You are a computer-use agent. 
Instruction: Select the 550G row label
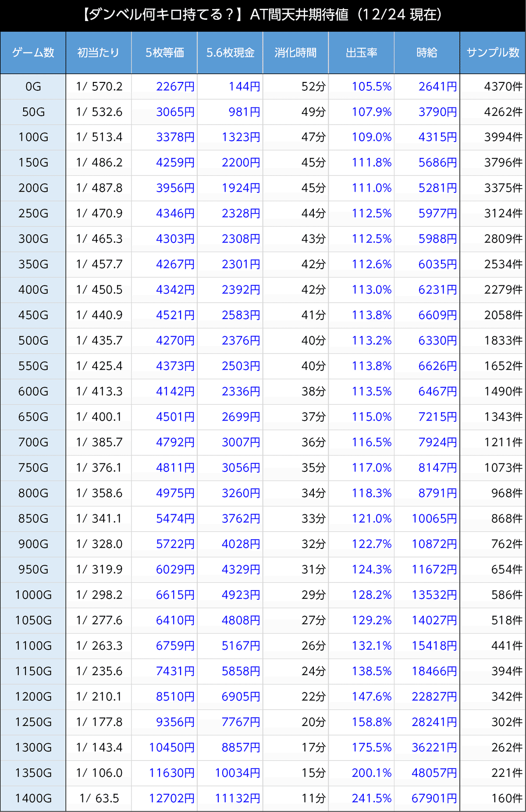pyautogui.click(x=33, y=367)
